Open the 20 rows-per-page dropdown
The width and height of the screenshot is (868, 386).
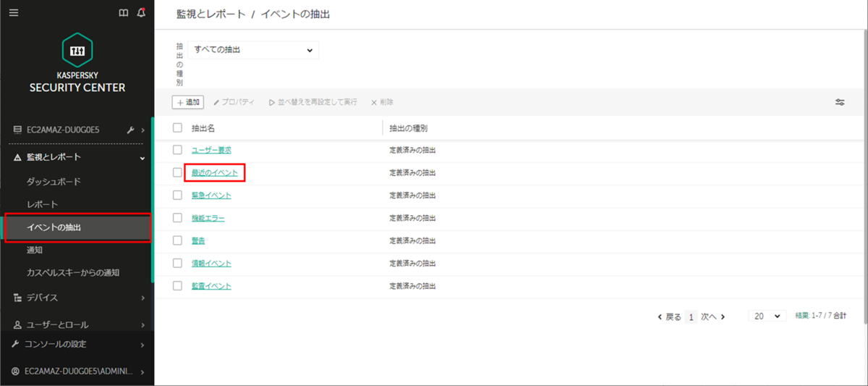pos(768,316)
